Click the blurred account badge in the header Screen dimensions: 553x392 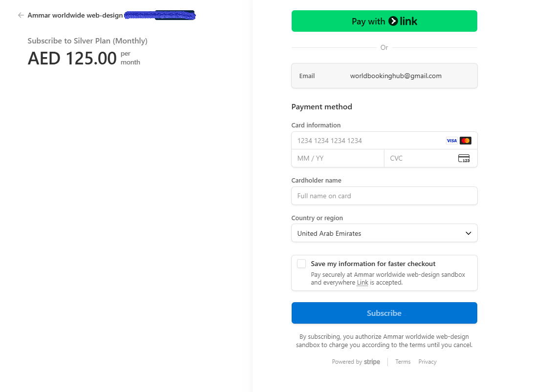pos(160,15)
